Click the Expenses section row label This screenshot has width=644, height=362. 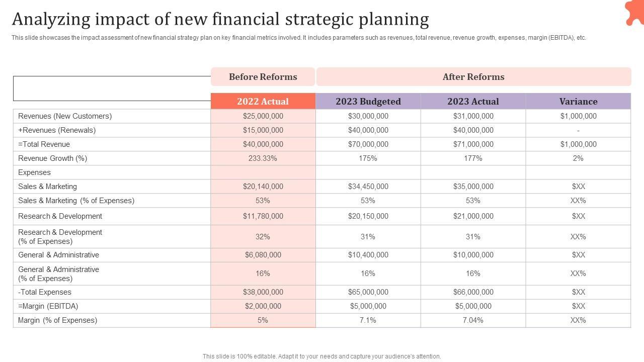point(34,172)
